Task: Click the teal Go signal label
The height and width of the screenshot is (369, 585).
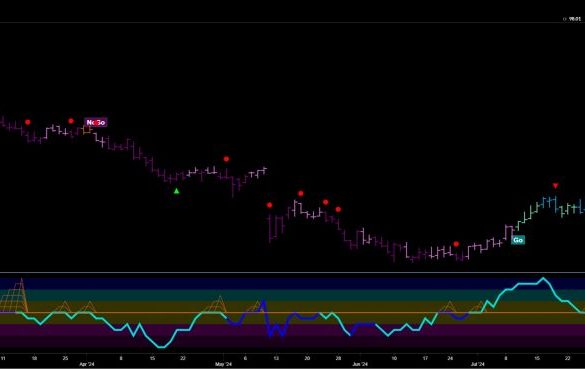Action: click(x=518, y=240)
